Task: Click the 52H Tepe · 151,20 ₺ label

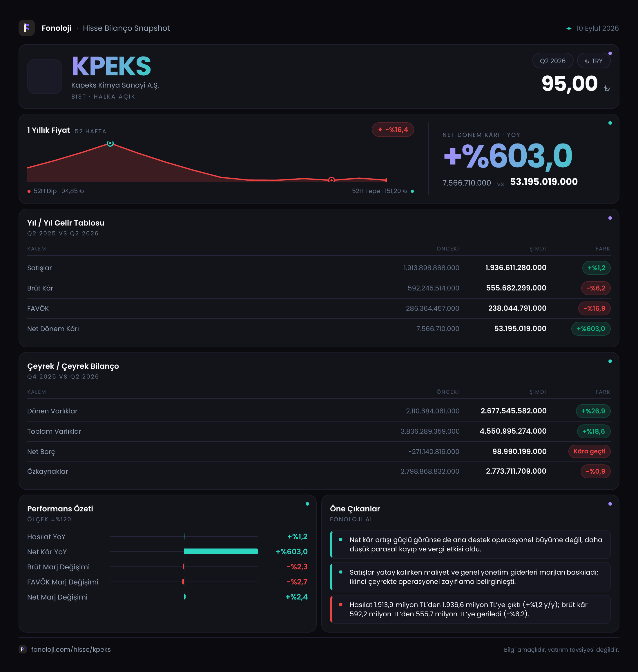Action: pos(379,191)
